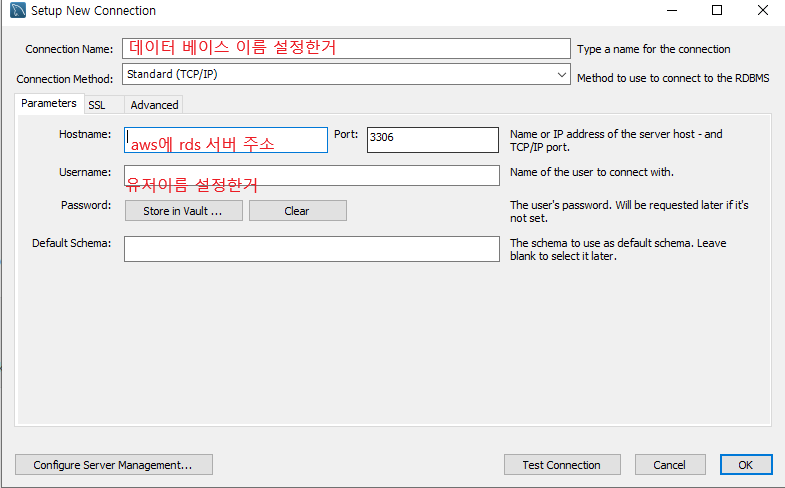Click the "The schema to use as default schema" text

click(x=618, y=249)
